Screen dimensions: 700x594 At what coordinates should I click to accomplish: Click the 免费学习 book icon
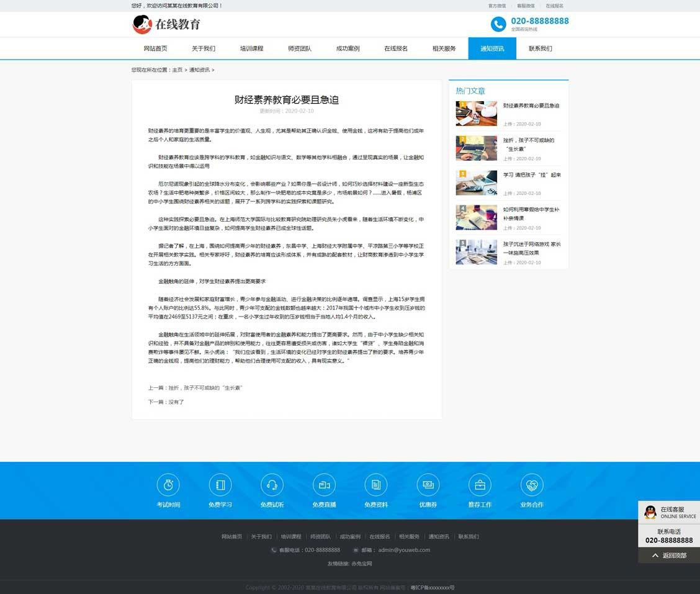[220, 485]
